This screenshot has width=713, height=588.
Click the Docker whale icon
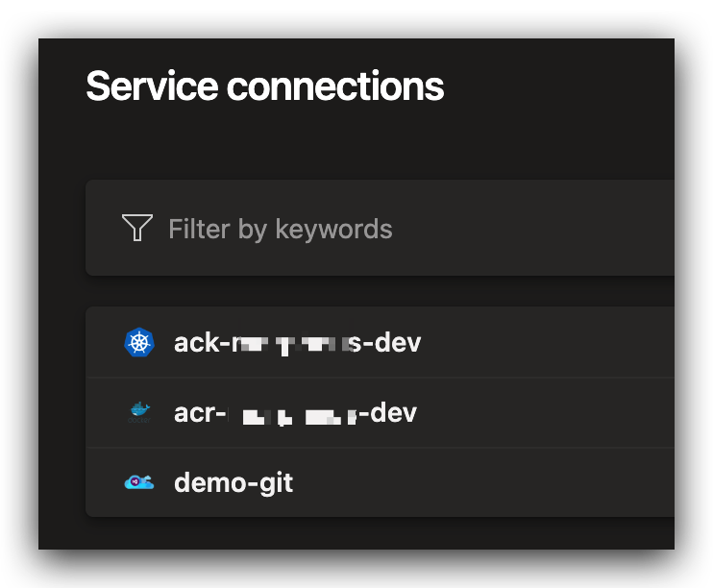coord(139,413)
